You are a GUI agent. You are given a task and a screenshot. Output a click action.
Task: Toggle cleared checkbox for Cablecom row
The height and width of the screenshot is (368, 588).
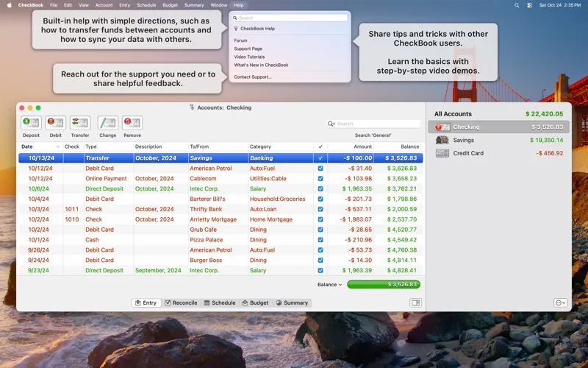click(x=320, y=179)
